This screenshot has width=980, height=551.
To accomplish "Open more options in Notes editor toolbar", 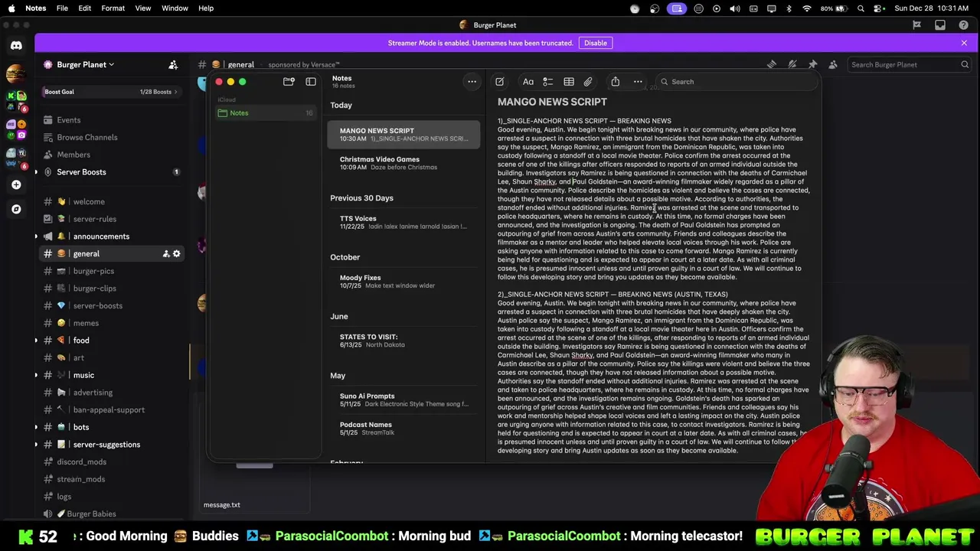I will click(x=638, y=82).
